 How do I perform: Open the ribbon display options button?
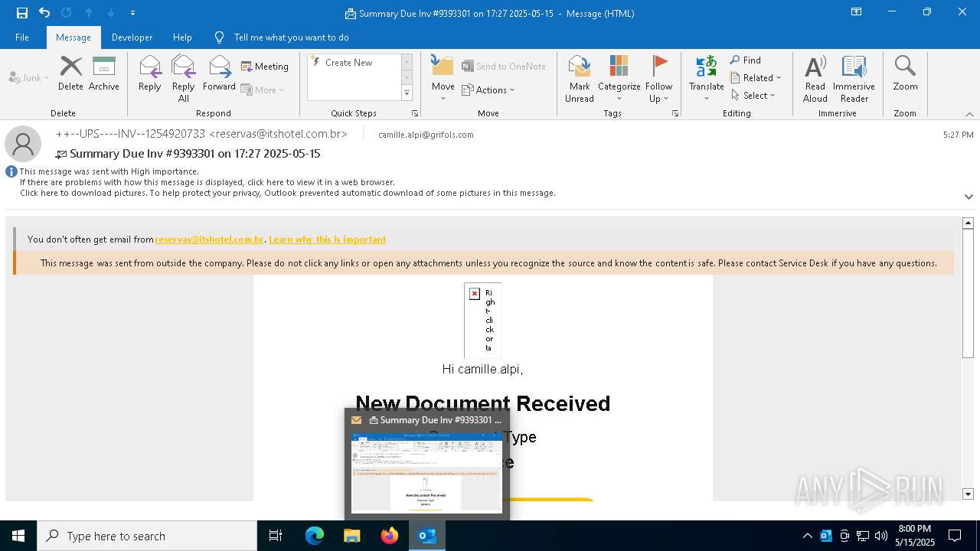856,12
